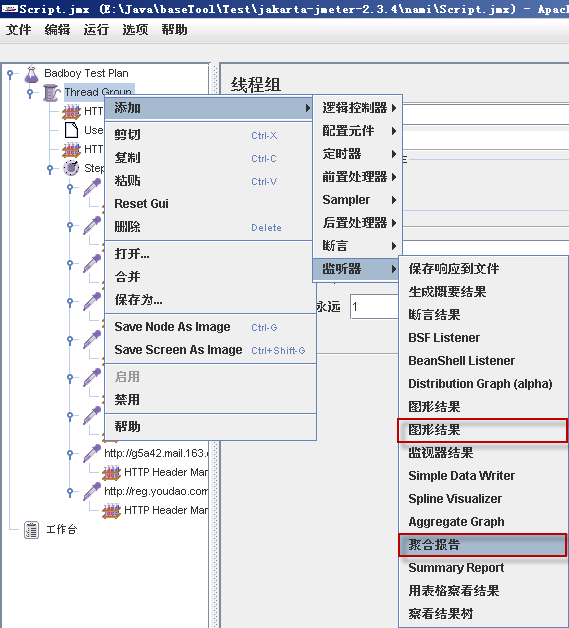Toggle the Step node expander handle

pyautogui.click(x=50, y=169)
